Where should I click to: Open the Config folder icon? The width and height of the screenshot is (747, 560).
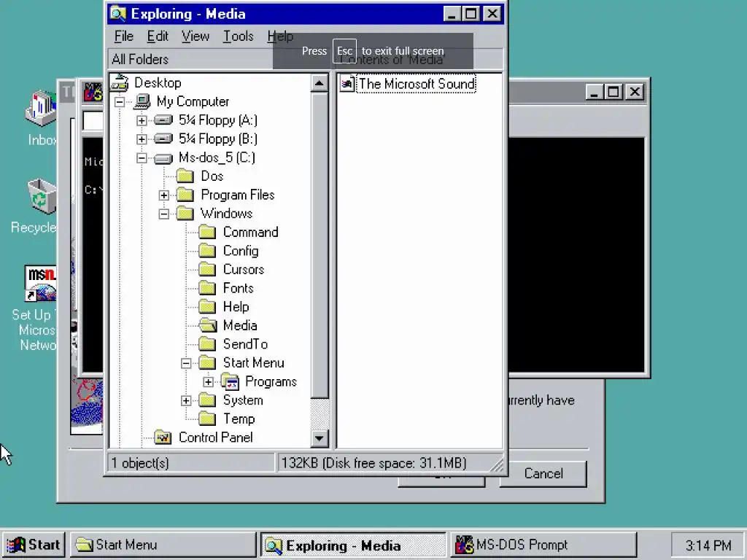click(207, 251)
